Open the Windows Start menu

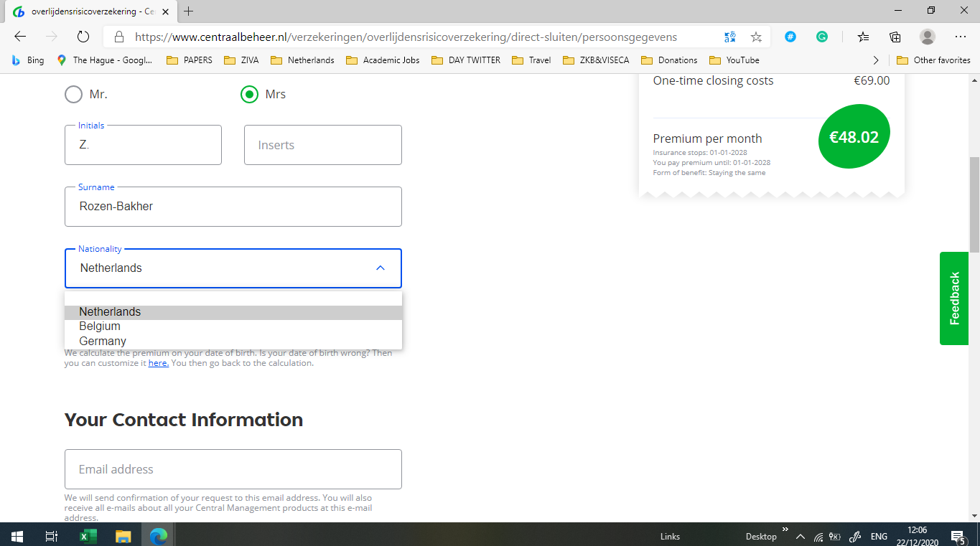tap(17, 536)
